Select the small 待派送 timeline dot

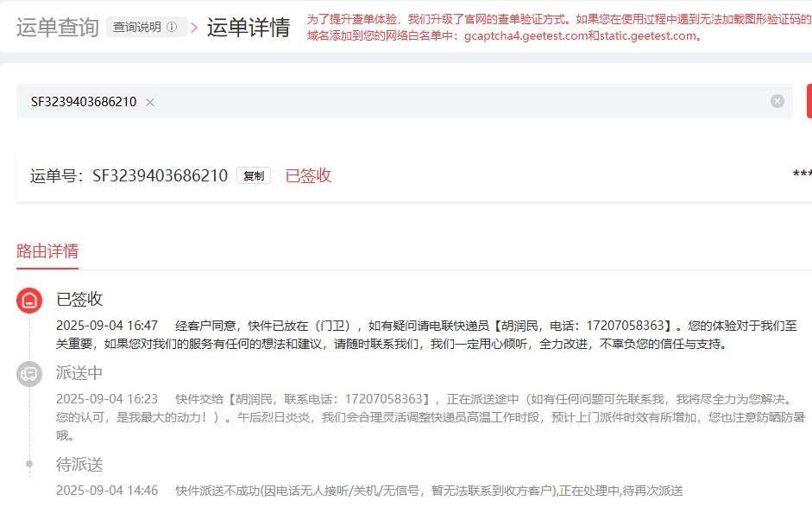29,464
